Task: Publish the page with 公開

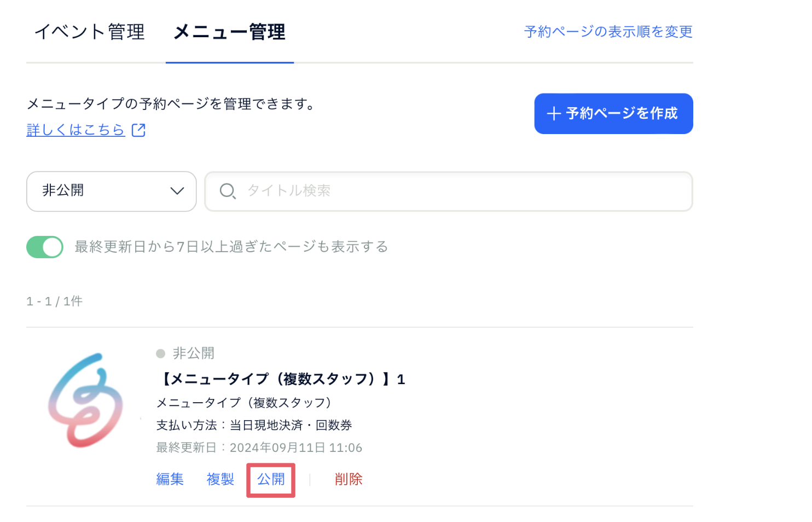Action: coord(271,479)
